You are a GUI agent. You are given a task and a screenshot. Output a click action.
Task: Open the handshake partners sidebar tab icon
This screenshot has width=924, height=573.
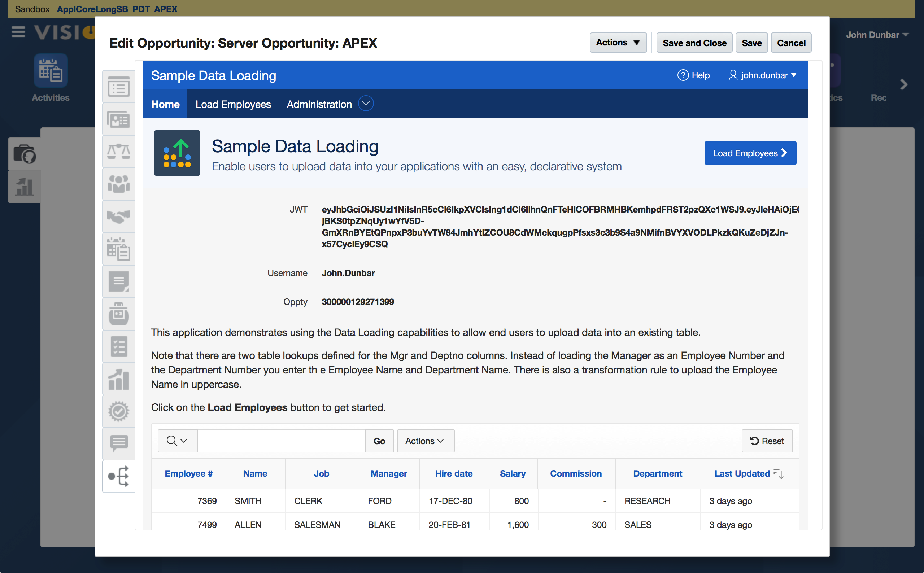pyautogui.click(x=119, y=217)
